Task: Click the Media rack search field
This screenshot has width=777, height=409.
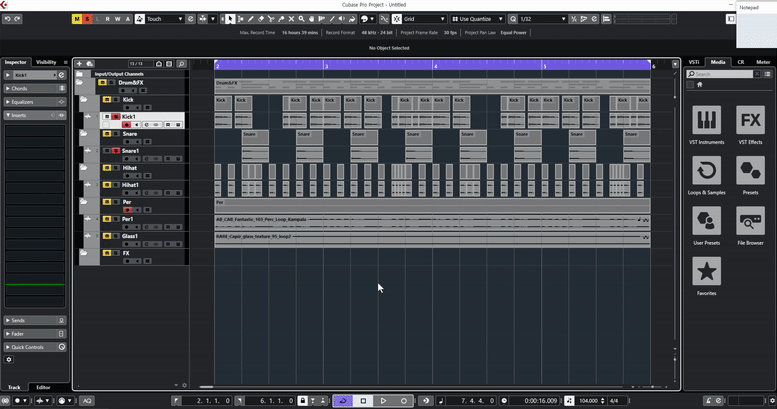Action: (722, 74)
